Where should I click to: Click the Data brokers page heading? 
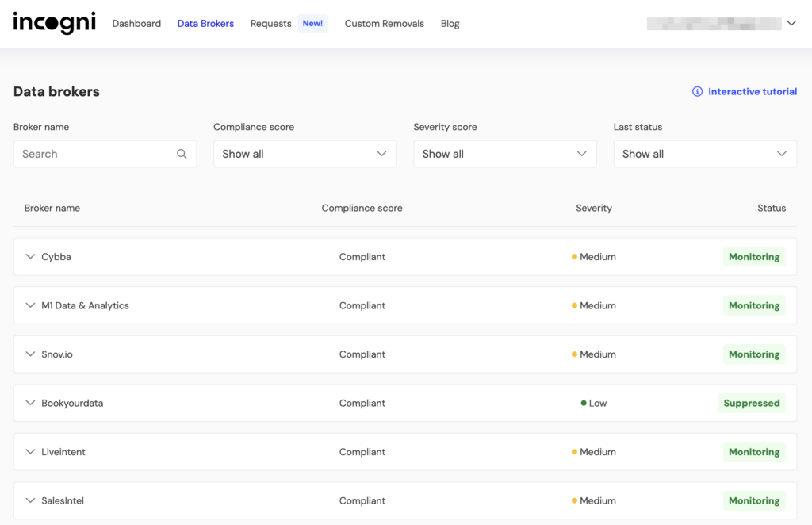coord(56,92)
